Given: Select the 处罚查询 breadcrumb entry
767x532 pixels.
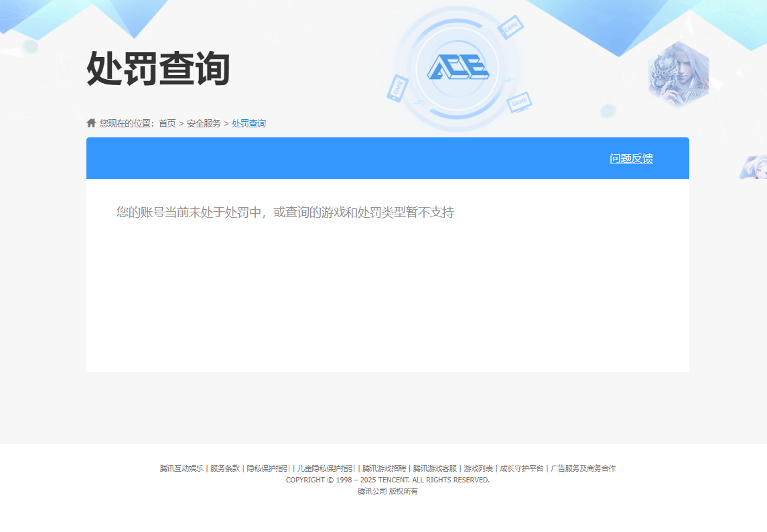Looking at the screenshot, I should click(x=248, y=123).
